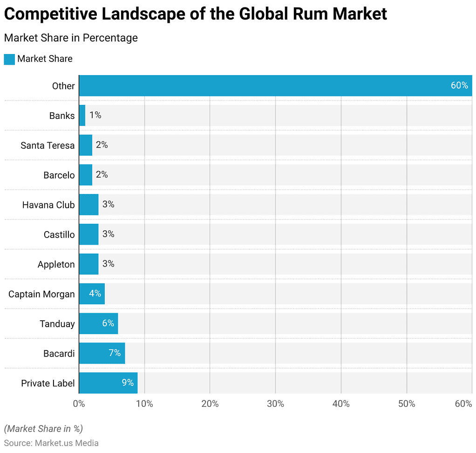Select the Market Share in Percentage subtitle

point(71,38)
